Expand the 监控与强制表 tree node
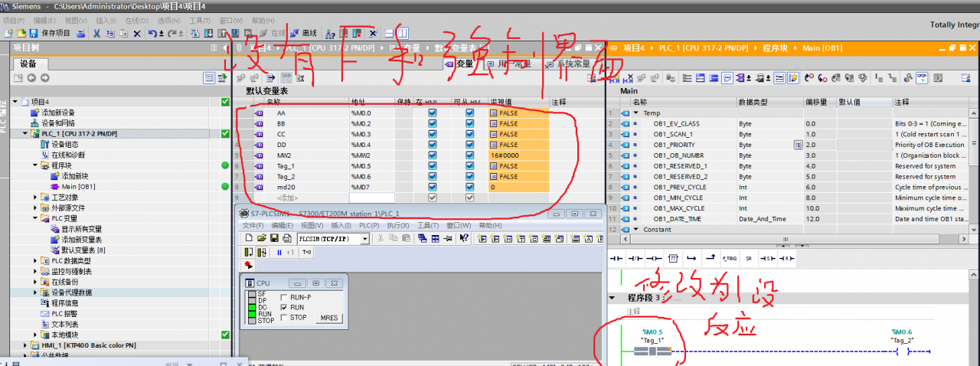This screenshot has height=366, width=980. click(x=35, y=271)
